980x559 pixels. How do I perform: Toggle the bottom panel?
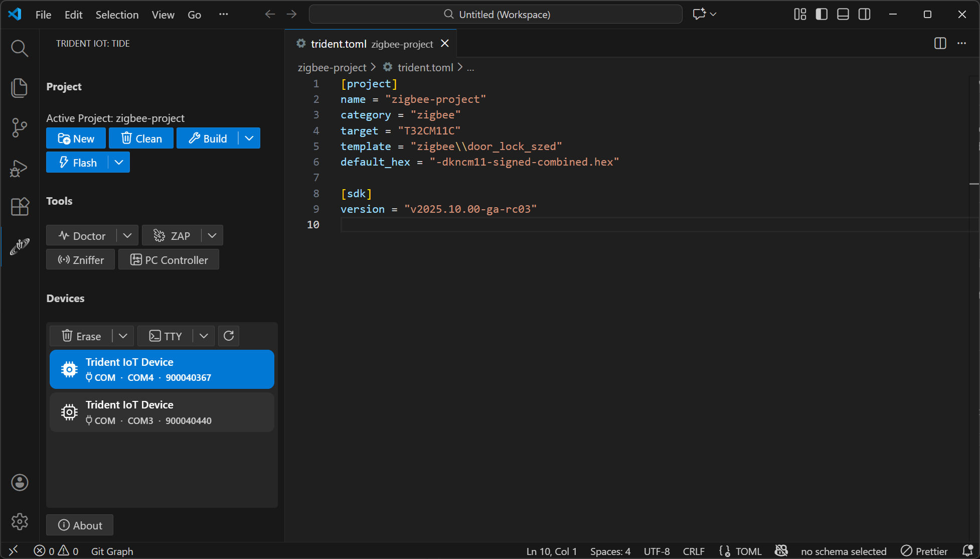click(843, 15)
